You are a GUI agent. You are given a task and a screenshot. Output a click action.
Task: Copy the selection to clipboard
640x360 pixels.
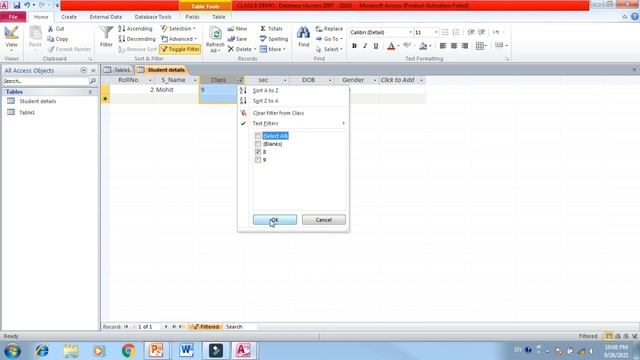click(58, 39)
